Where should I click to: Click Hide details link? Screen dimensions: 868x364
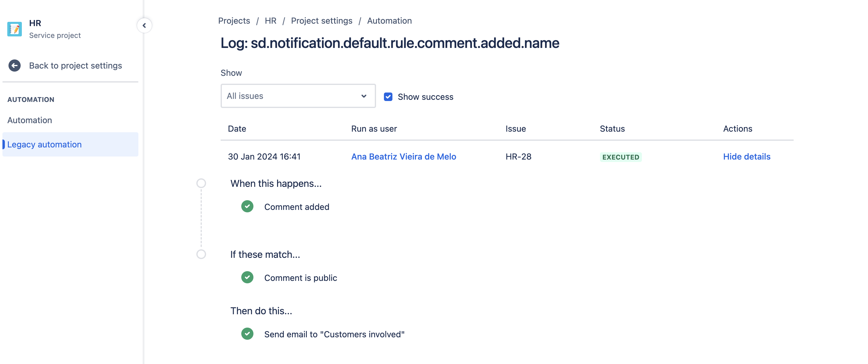[746, 157]
